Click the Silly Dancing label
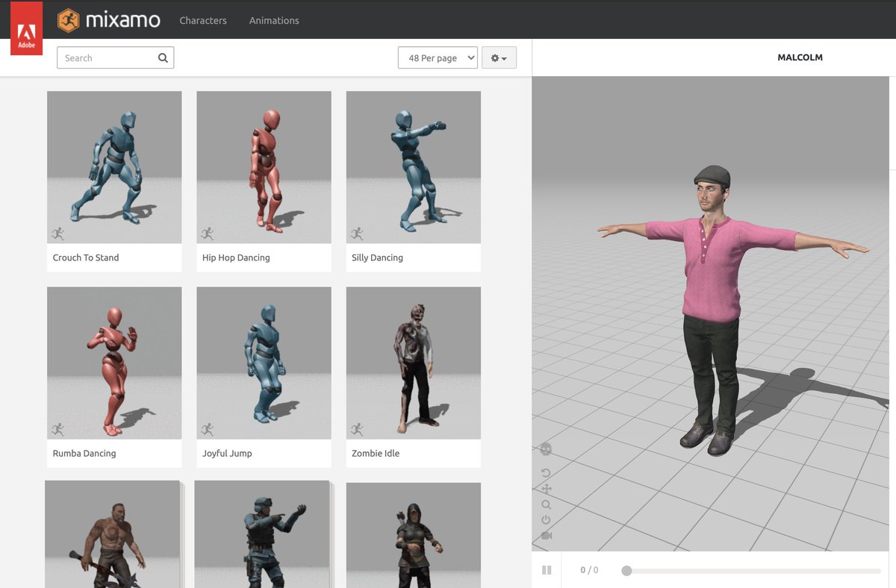Image resolution: width=896 pixels, height=588 pixels. [377, 257]
